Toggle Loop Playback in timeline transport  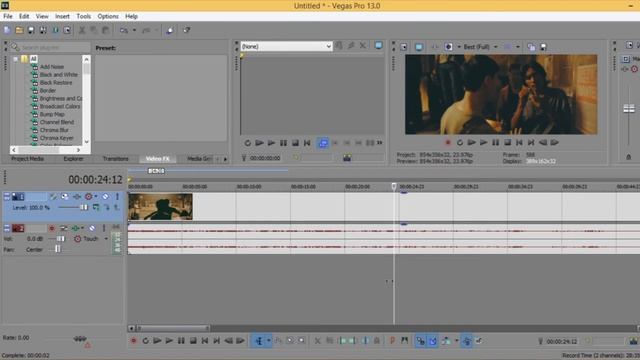click(x=145, y=341)
